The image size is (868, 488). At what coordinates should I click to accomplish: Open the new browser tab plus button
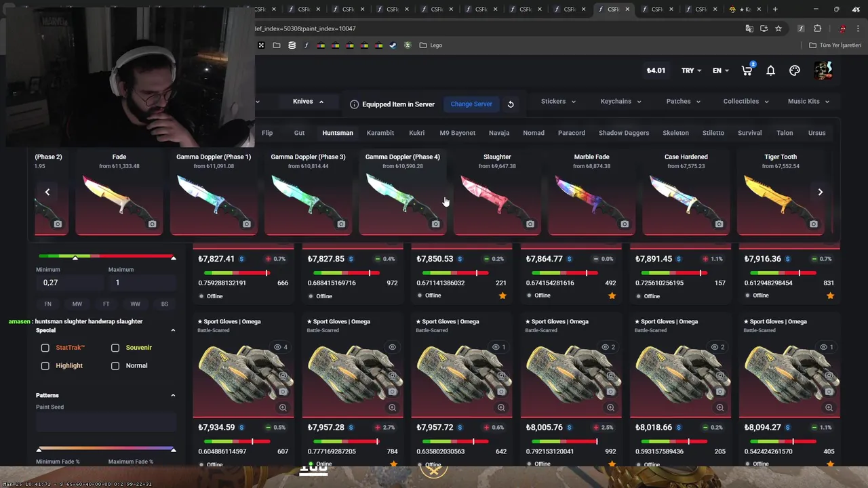pos(775,9)
